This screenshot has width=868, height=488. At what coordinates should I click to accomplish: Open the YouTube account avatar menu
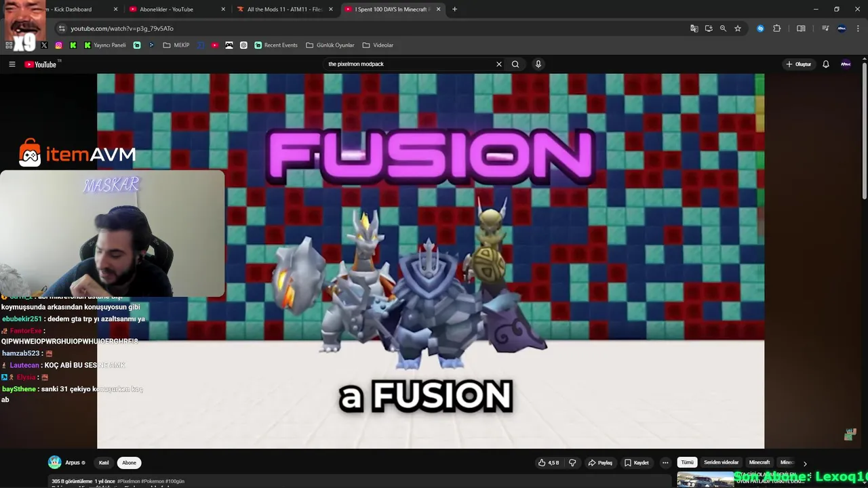846,64
